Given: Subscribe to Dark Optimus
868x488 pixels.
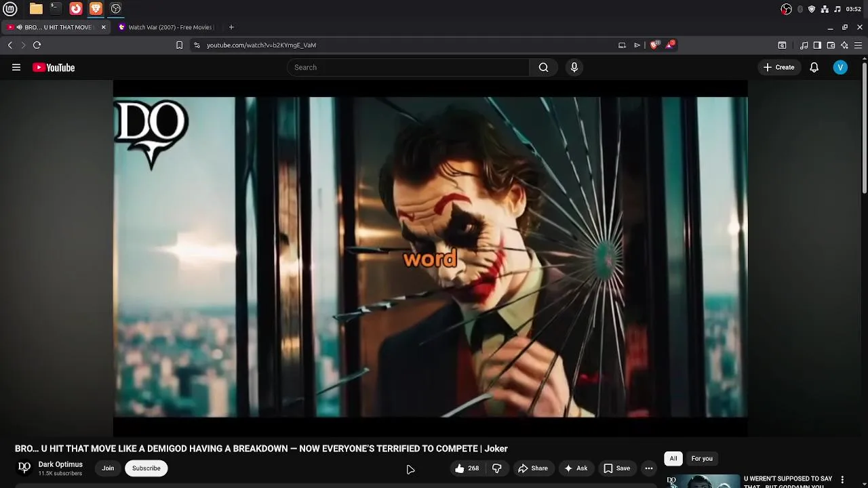Looking at the screenshot, I should (146, 468).
